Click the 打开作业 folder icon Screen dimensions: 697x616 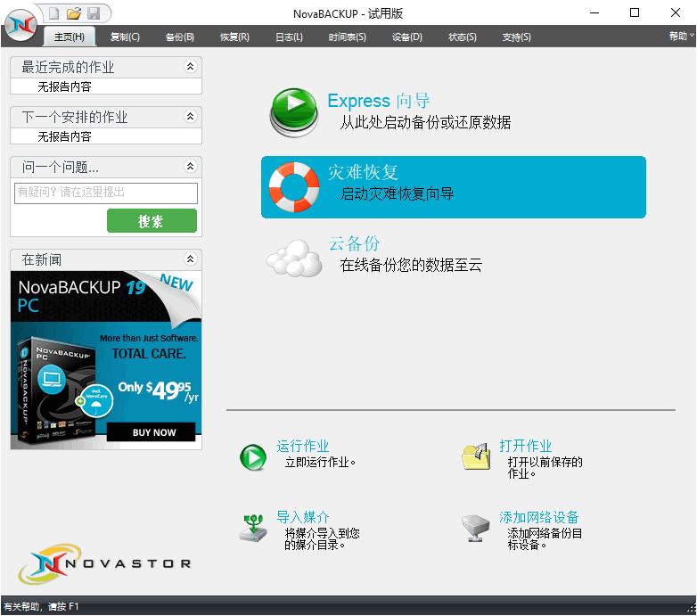point(476,456)
